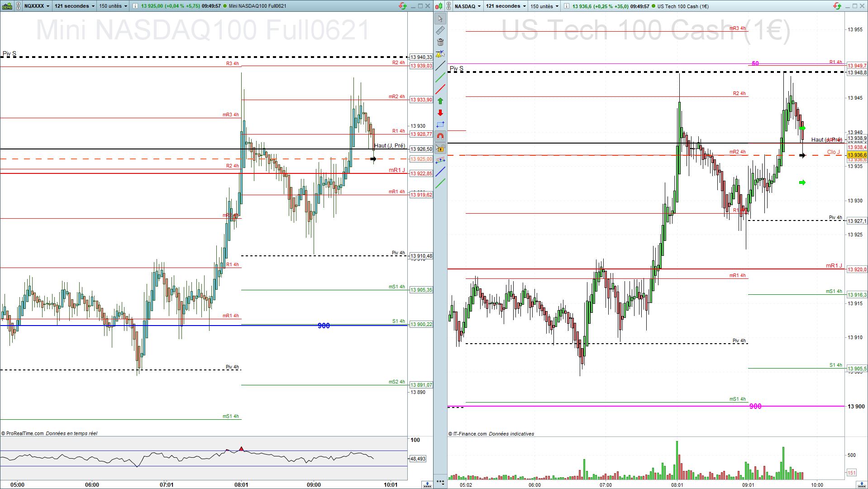Click the 13 925,00 current price label

coord(421,159)
